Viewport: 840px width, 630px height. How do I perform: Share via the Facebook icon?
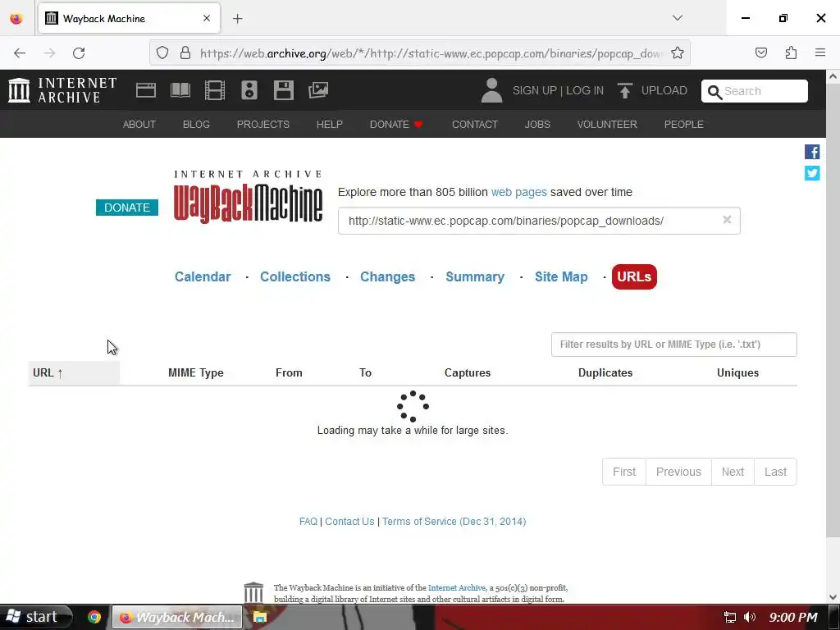coord(812,152)
